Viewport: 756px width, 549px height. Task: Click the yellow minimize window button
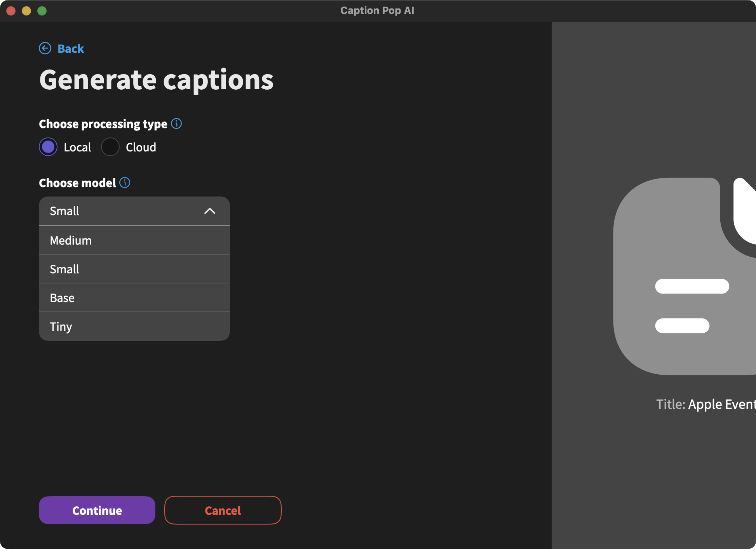[26, 11]
